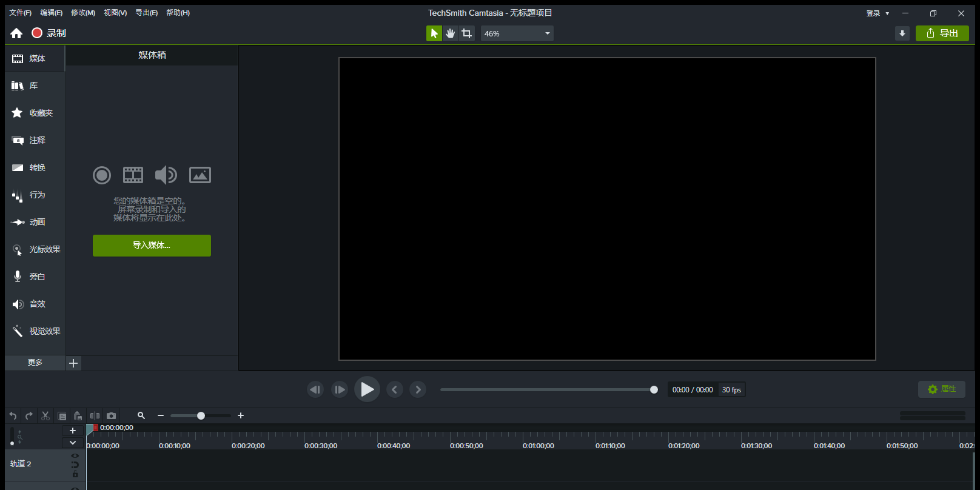Open the 属性 properties panel
The image size is (980, 490).
point(942,389)
